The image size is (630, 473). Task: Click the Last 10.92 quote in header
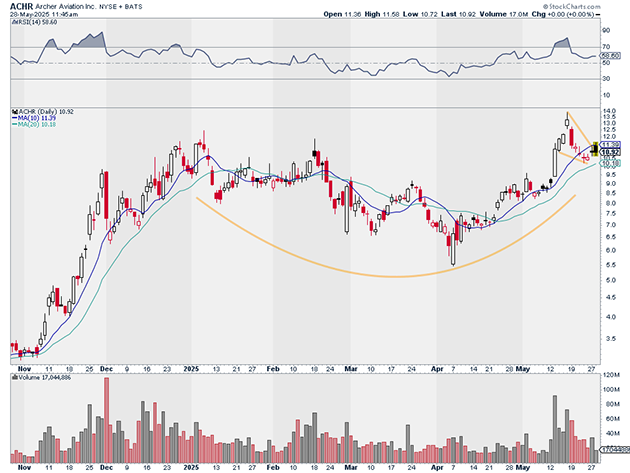458,14
